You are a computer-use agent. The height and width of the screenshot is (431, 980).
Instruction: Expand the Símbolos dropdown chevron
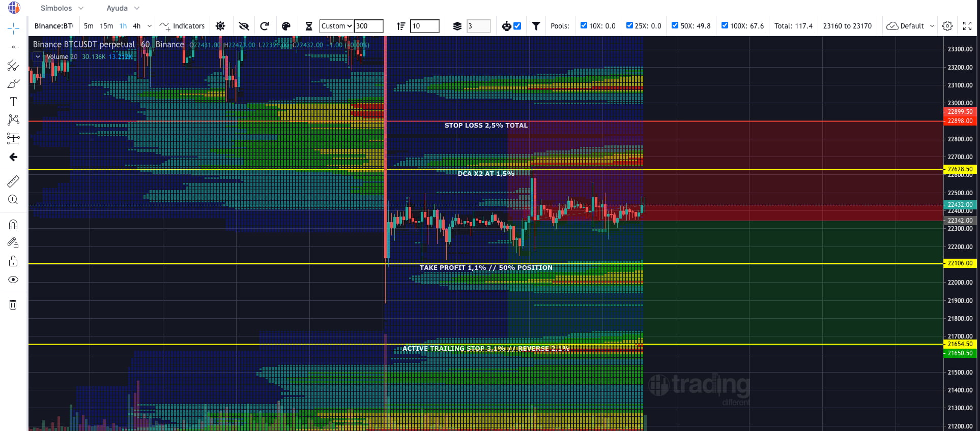[81, 8]
